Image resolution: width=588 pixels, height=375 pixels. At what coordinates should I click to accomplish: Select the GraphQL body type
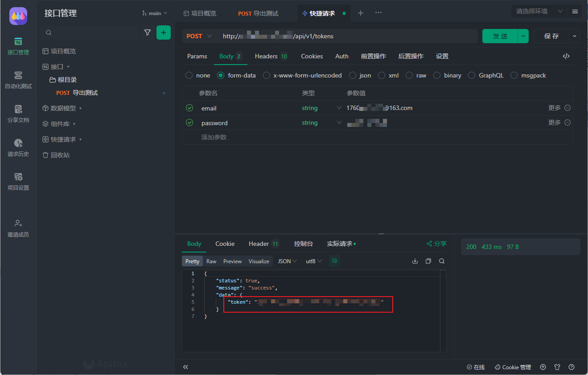(486, 75)
